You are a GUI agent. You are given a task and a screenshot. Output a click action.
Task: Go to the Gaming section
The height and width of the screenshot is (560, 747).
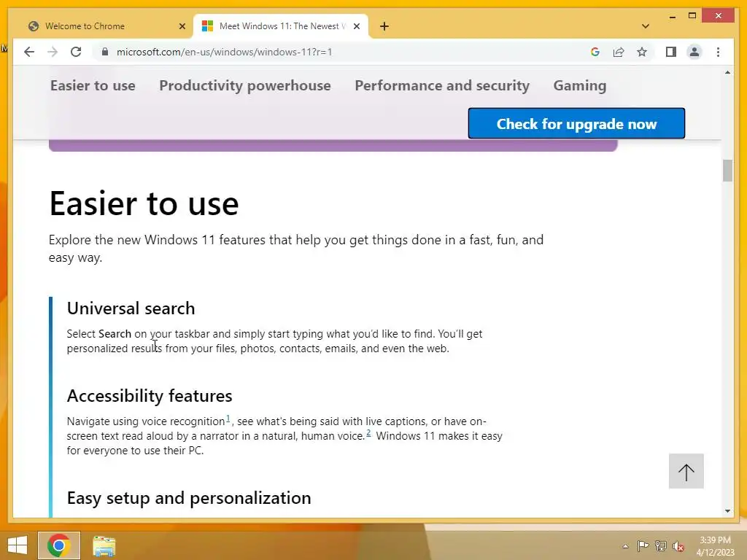tap(580, 86)
